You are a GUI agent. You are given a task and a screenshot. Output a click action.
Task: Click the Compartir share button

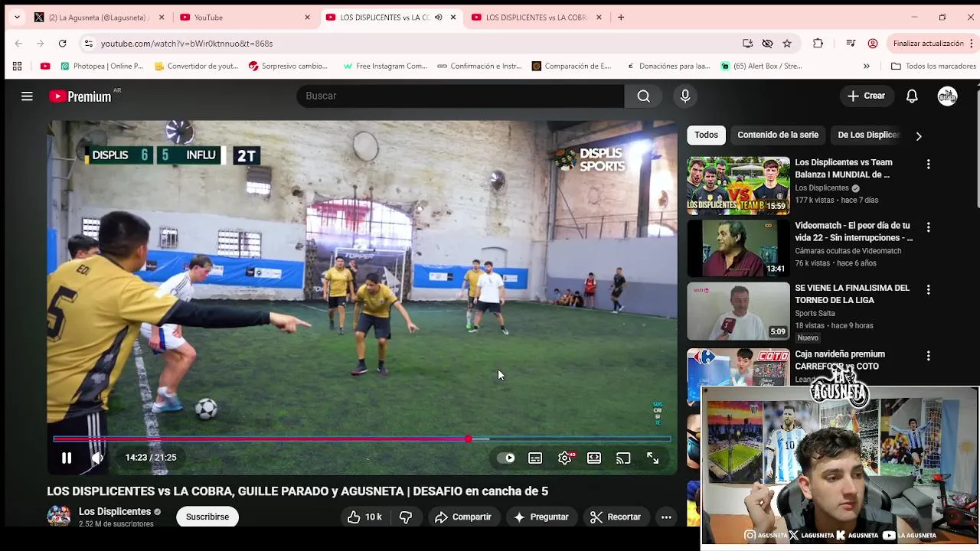tap(463, 517)
